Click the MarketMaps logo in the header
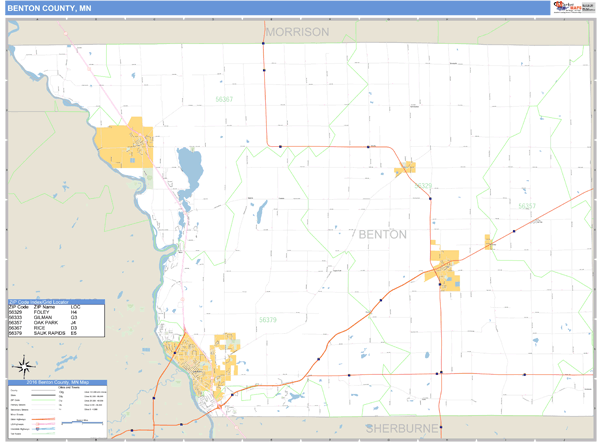Viewport: 600px width, 442px height. (565, 8)
